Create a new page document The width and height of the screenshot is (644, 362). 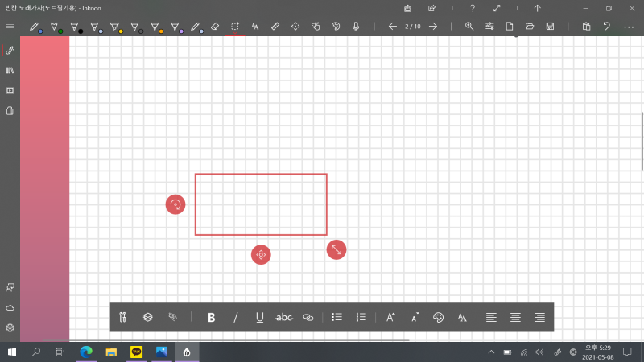click(510, 27)
